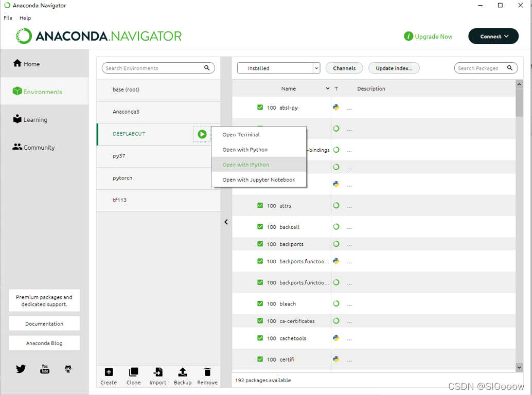Uncheck the backcall package checkbox
This screenshot has height=395, width=532.
260,226
